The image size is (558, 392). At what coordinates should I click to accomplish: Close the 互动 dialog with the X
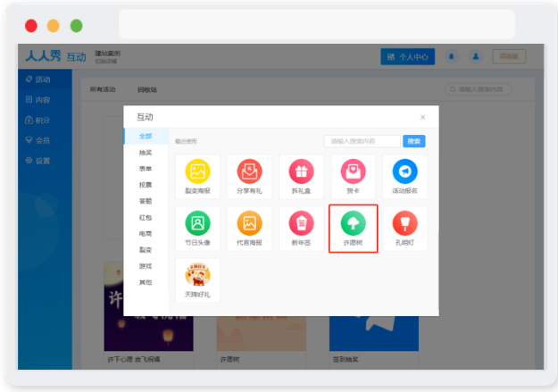click(x=423, y=117)
